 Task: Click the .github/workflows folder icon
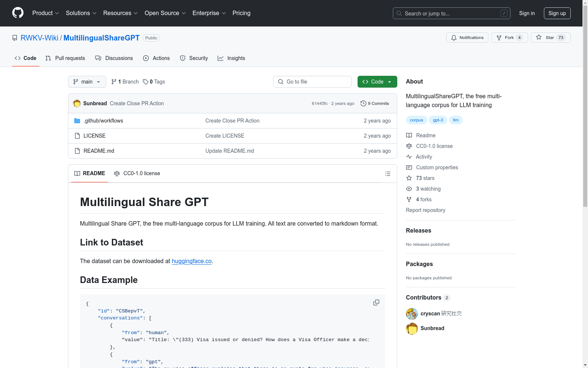tap(77, 121)
